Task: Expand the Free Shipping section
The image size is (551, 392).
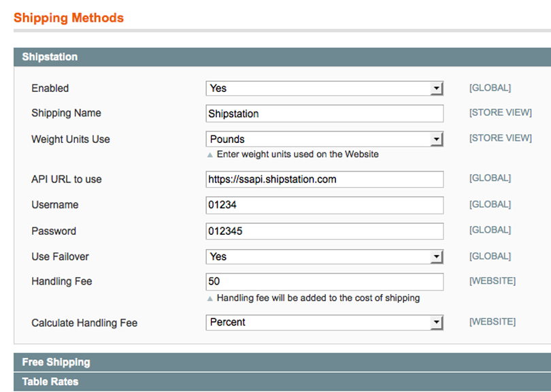Action: [56, 362]
